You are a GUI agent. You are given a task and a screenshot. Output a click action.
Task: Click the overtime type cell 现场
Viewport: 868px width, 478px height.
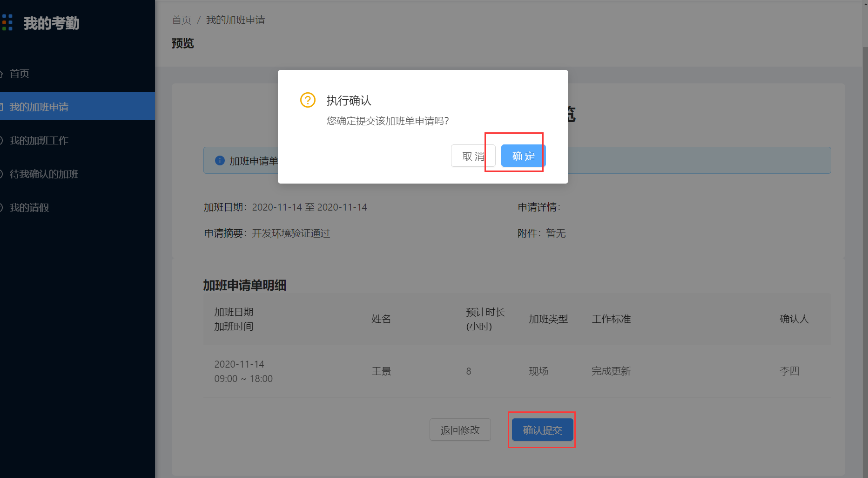point(538,371)
